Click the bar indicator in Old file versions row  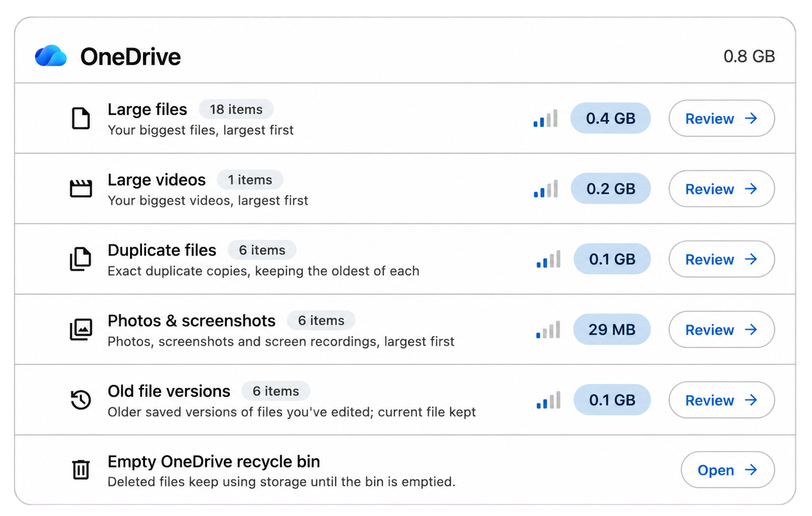[548, 400]
